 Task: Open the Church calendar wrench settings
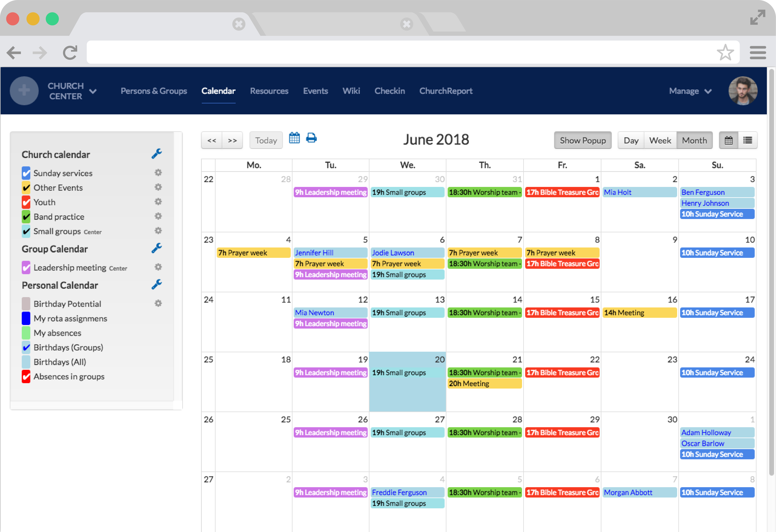coord(157,154)
